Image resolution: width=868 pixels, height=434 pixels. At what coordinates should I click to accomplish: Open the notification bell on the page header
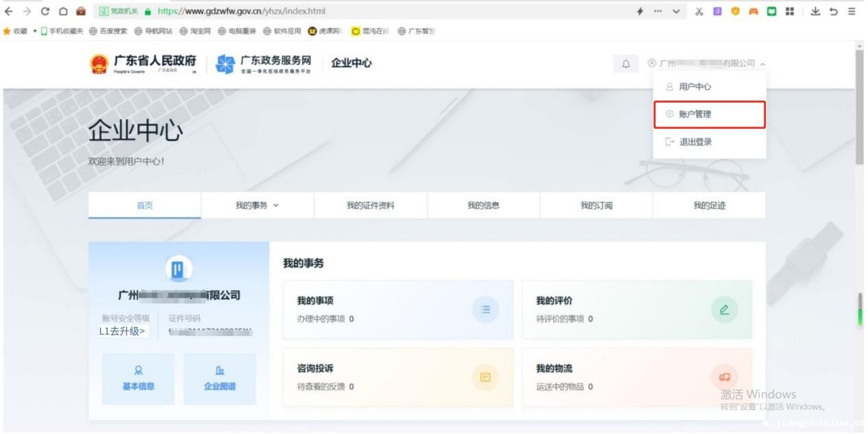(x=624, y=64)
